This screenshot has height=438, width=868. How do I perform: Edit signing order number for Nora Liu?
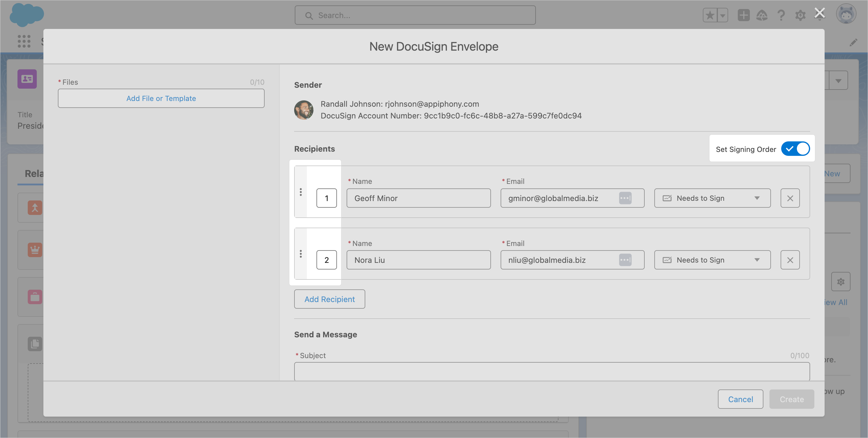point(326,260)
